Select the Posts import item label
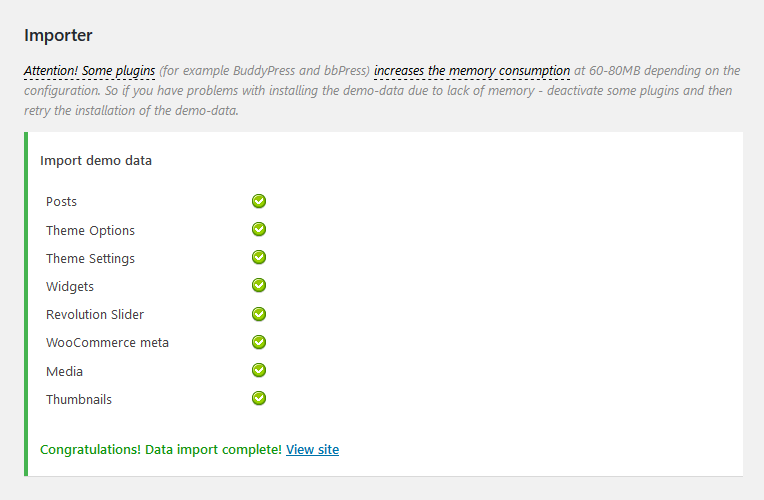The image size is (764, 500). click(x=61, y=201)
